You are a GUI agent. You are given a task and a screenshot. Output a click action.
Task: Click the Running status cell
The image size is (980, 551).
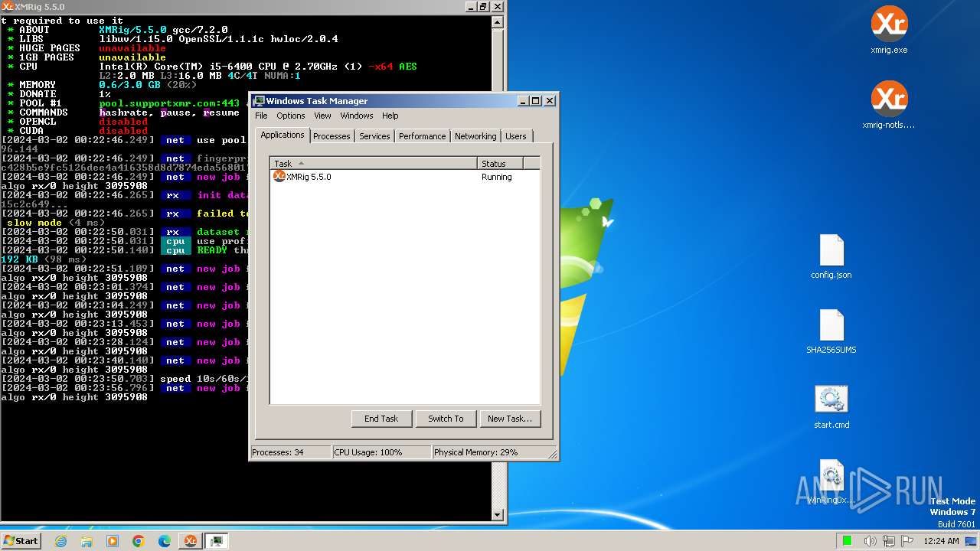coord(497,177)
